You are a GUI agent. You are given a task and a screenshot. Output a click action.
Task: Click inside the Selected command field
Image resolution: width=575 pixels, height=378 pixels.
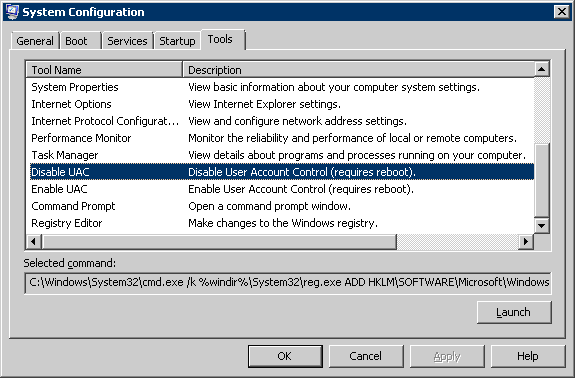coord(288,283)
